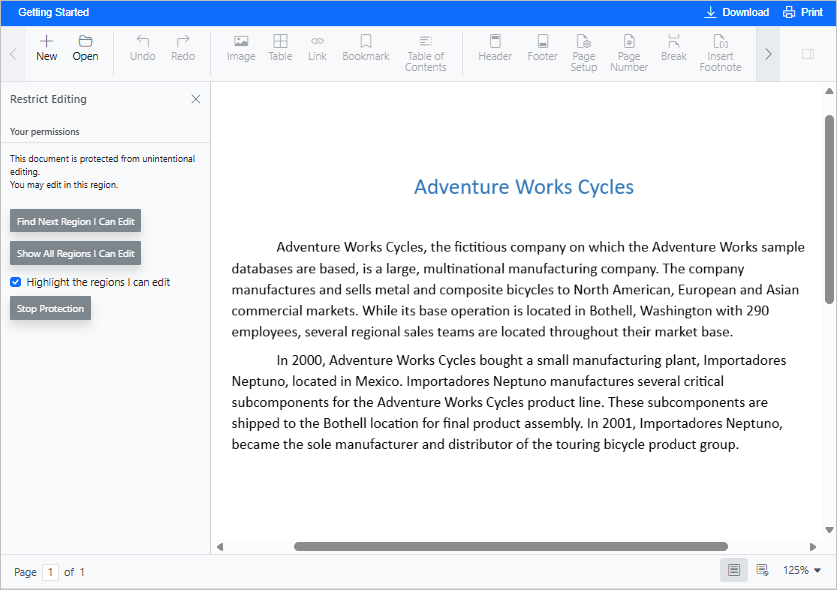Toggle the properties pane icon at the toolbar's end

[808, 54]
